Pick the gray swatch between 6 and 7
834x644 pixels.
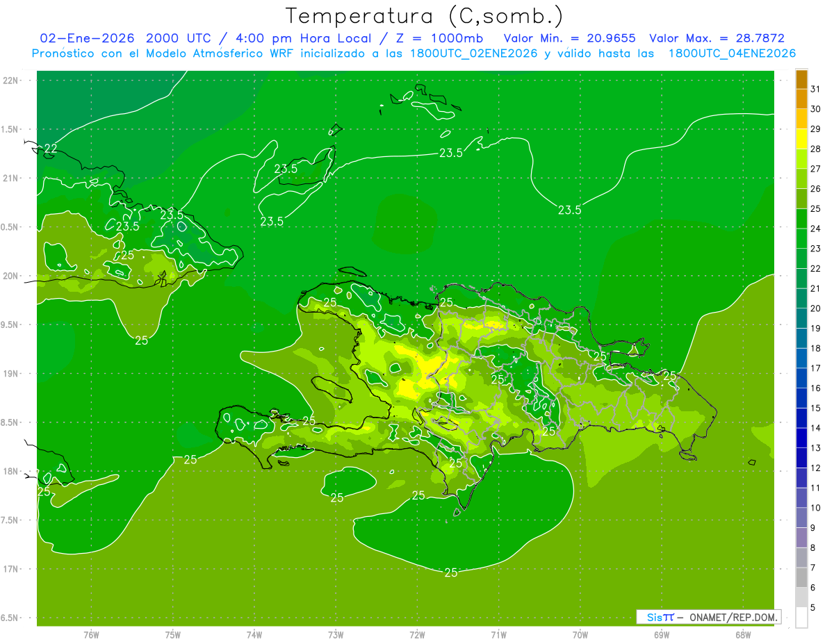point(801,577)
